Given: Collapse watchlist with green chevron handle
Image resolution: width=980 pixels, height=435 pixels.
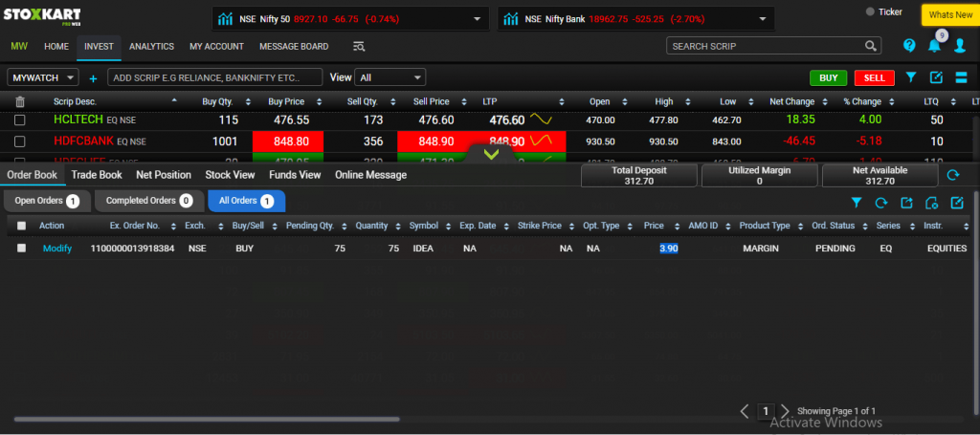Looking at the screenshot, I should [491, 154].
